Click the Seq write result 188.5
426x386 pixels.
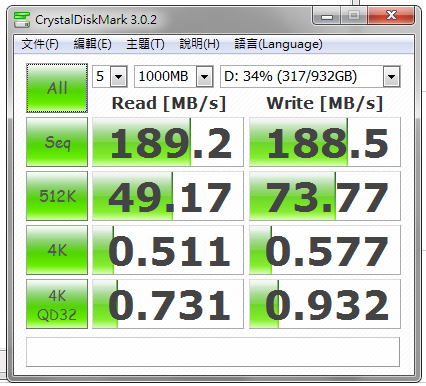325,142
